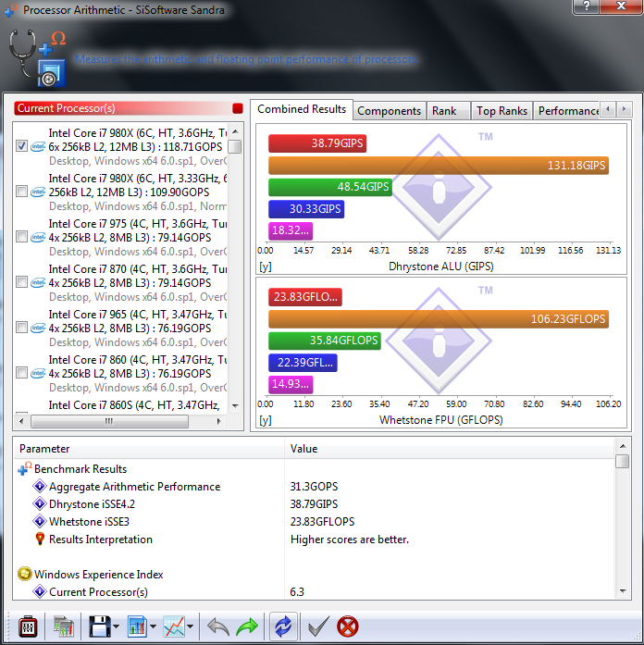Switch to the Components tab

389,111
